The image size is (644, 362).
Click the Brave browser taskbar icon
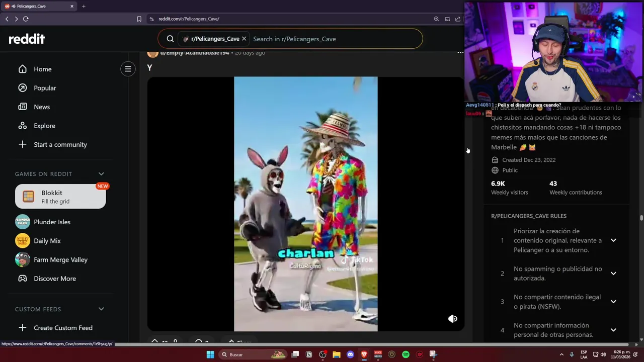[364, 354]
